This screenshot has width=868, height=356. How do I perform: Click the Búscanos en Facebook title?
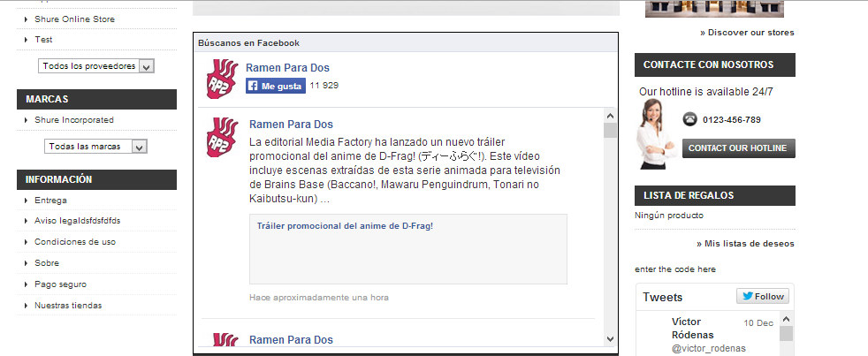(x=248, y=42)
